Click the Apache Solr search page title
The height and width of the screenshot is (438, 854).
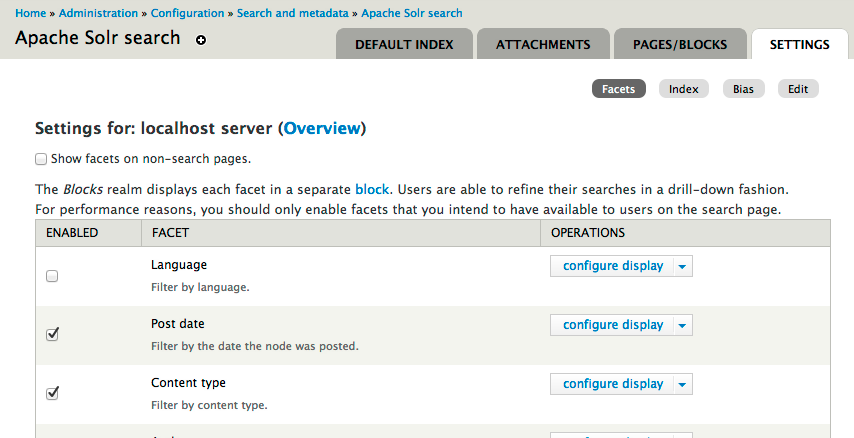97,38
